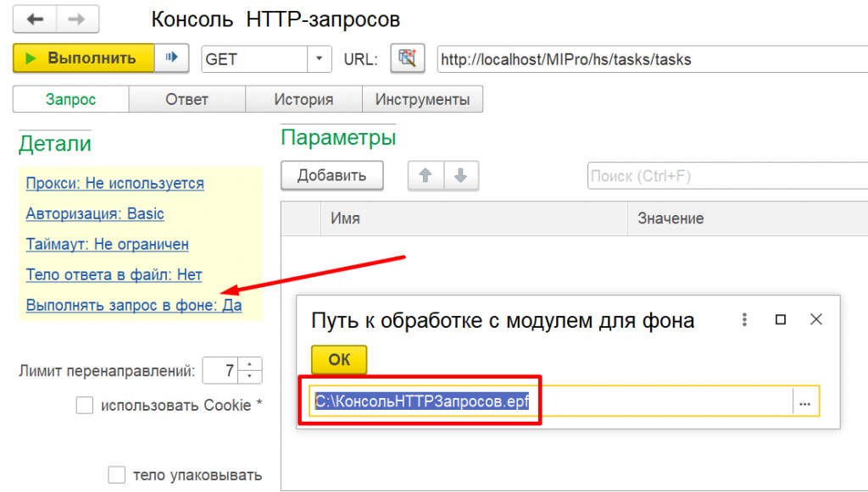Viewport: 868px width, 492px height.
Task: Switch to the Запрос tab
Action: tap(71, 100)
